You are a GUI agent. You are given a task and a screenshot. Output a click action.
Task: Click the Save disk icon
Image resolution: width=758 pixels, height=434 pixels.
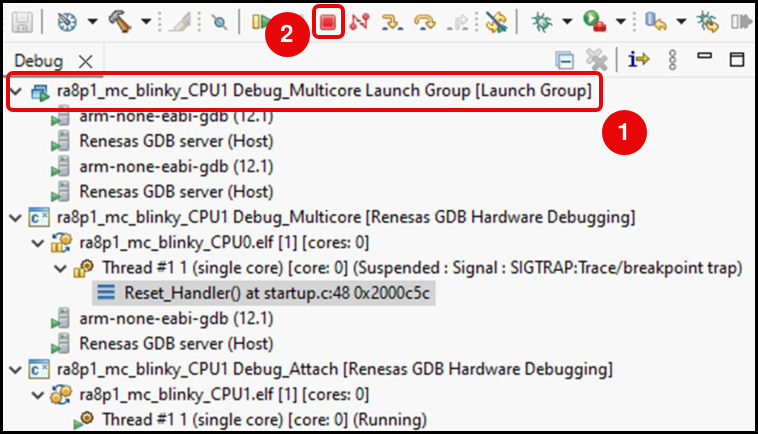(22, 22)
